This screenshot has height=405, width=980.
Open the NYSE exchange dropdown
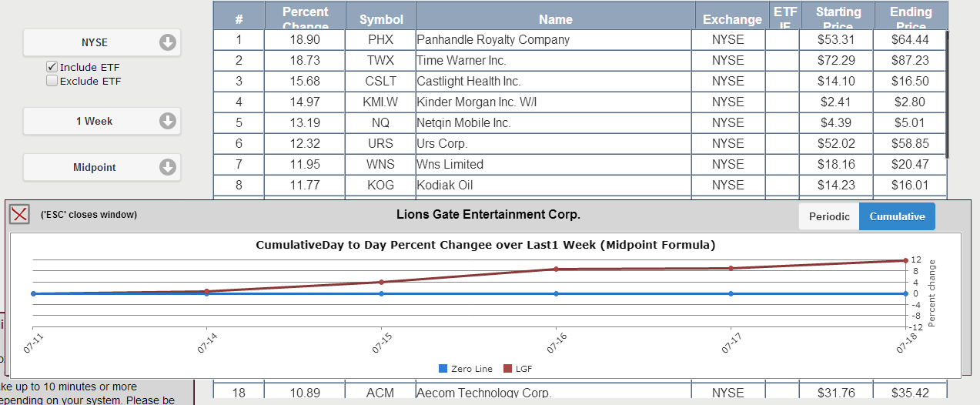pyautogui.click(x=102, y=43)
